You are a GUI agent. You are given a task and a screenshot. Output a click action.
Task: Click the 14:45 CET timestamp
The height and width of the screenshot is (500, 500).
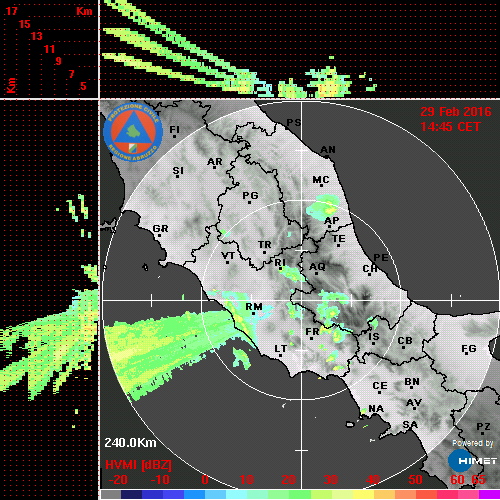click(450, 127)
